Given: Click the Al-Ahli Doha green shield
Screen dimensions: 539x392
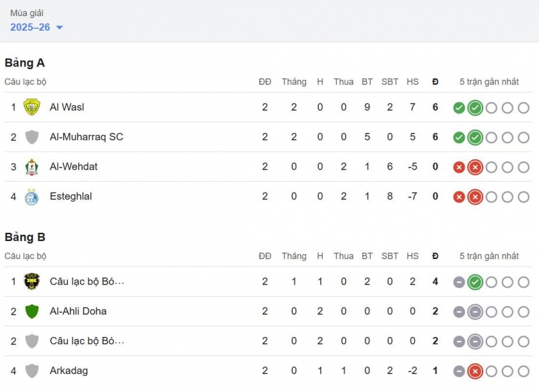Looking at the screenshot, I should (31, 311).
